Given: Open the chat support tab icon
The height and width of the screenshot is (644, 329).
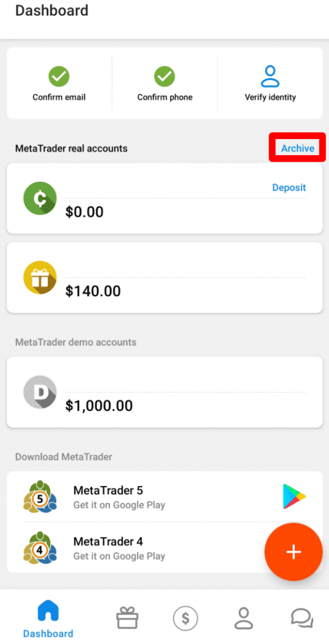Looking at the screenshot, I should tap(302, 618).
